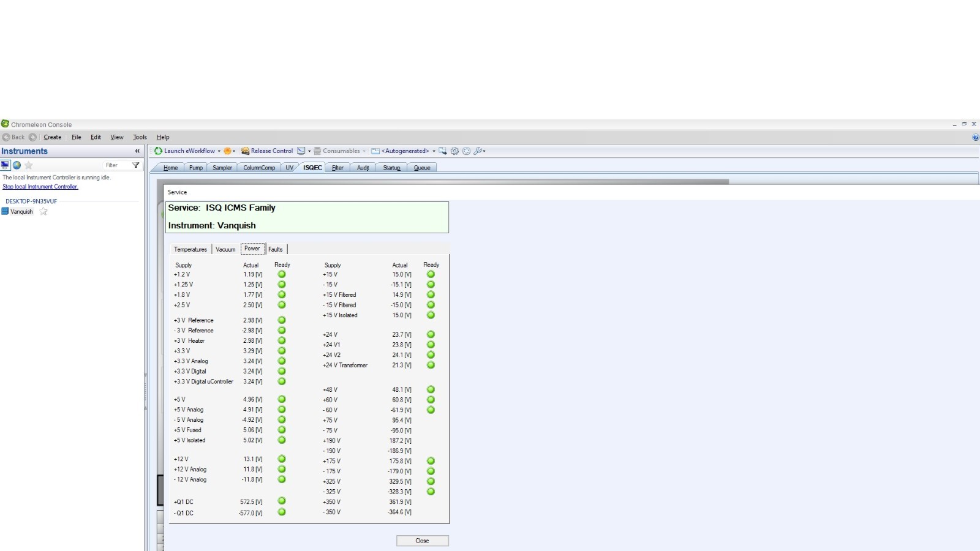The image size is (980, 551).
Task: Expand the Autogenerated panel layout dropdown
Action: click(434, 151)
